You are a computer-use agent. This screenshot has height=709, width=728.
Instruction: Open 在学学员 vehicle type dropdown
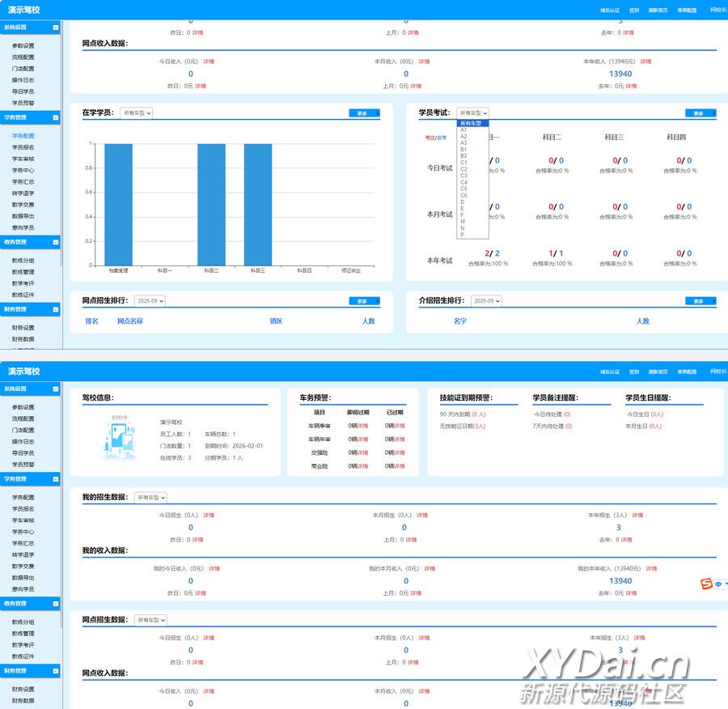137,113
